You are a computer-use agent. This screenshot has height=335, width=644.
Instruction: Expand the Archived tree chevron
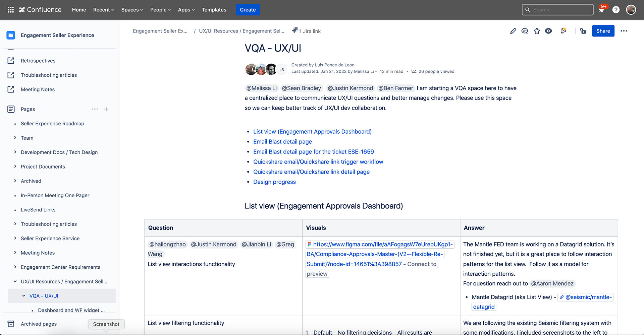click(x=15, y=181)
